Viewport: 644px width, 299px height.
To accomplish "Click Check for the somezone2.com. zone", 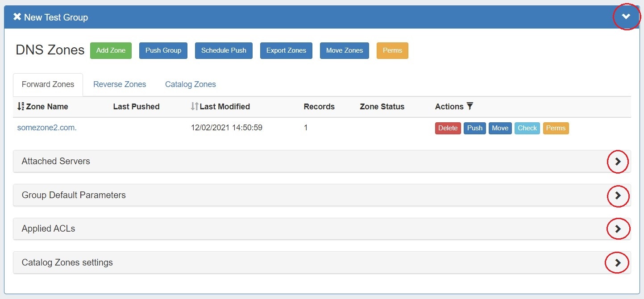I will coord(527,128).
